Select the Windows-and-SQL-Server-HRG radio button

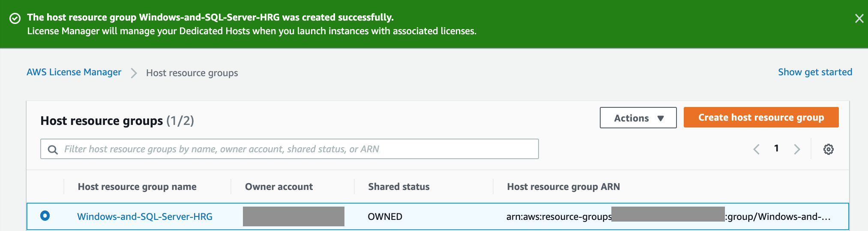click(x=45, y=216)
